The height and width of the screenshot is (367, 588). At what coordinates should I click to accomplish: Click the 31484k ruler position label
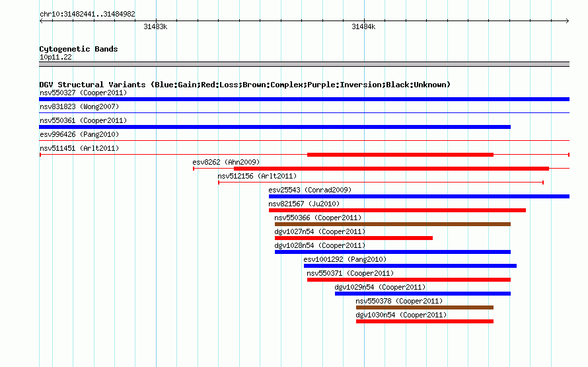coord(363,27)
